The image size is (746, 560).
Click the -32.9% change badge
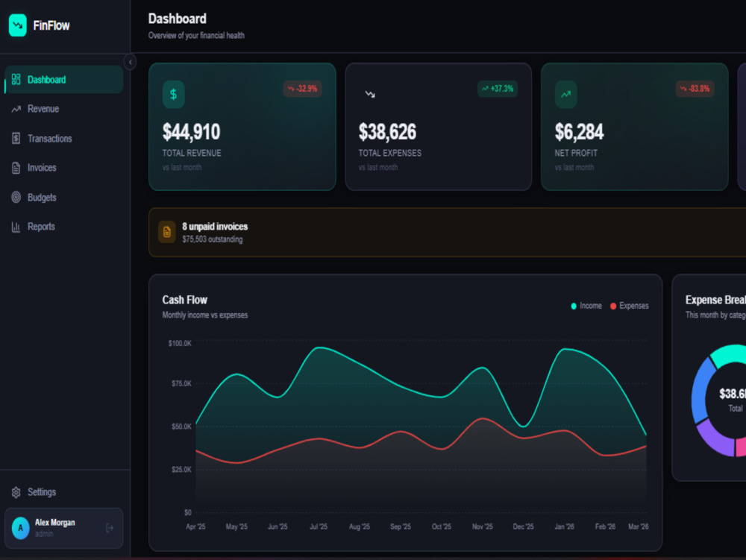click(303, 89)
